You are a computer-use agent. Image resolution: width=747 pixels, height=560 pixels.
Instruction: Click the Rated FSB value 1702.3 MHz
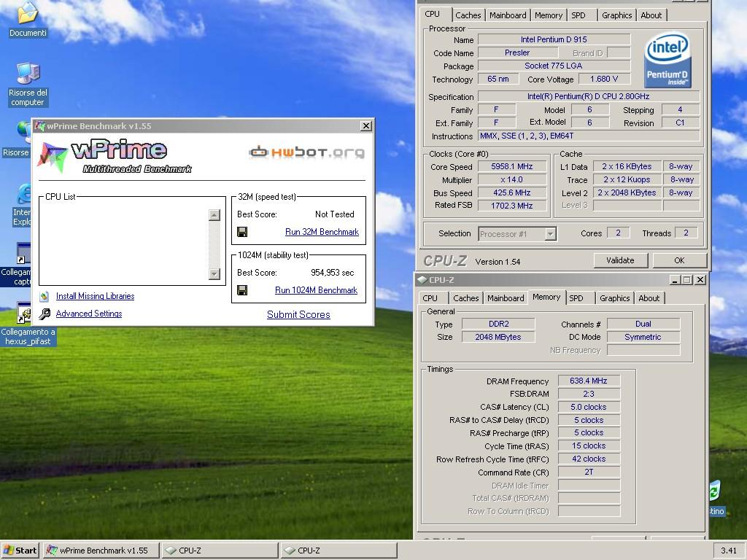(x=511, y=206)
